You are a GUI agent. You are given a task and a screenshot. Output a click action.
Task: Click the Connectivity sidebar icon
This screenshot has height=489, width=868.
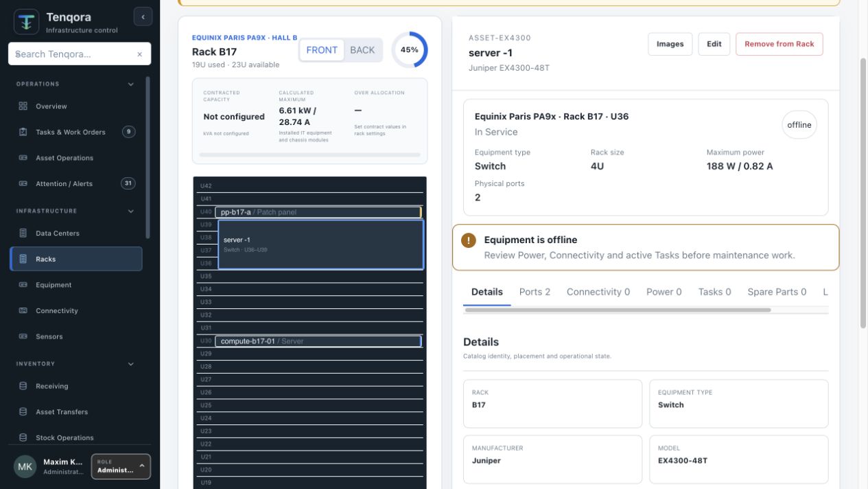pyautogui.click(x=23, y=311)
